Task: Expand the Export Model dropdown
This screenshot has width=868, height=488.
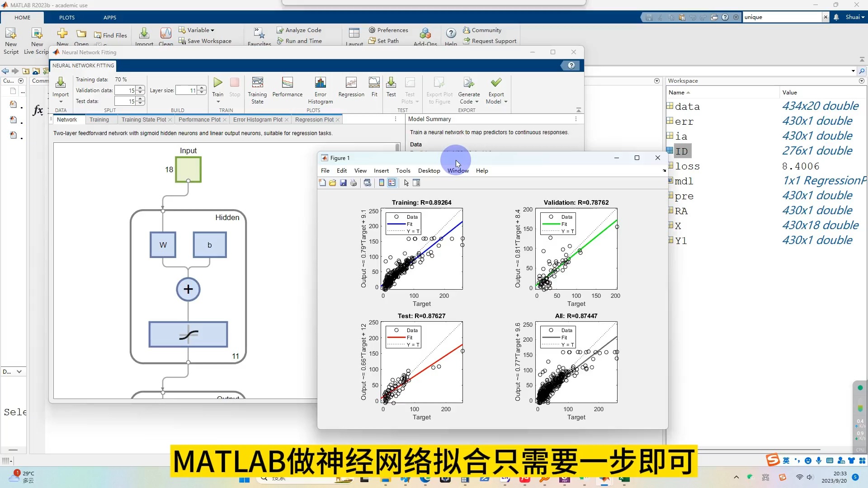Action: [505, 102]
